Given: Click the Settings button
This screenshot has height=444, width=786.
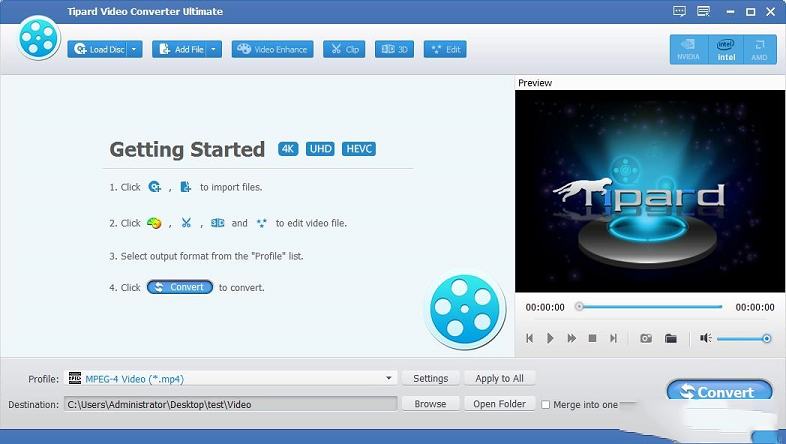Looking at the screenshot, I should coord(431,378).
